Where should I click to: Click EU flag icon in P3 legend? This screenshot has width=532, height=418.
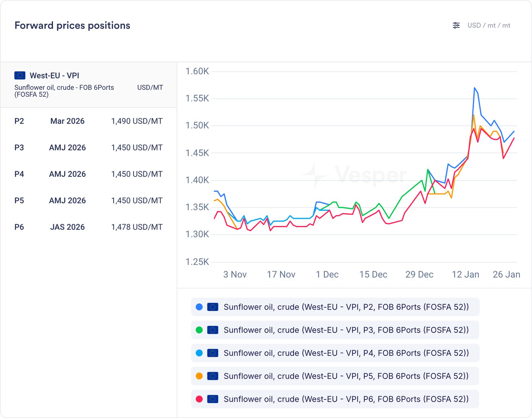coord(212,330)
